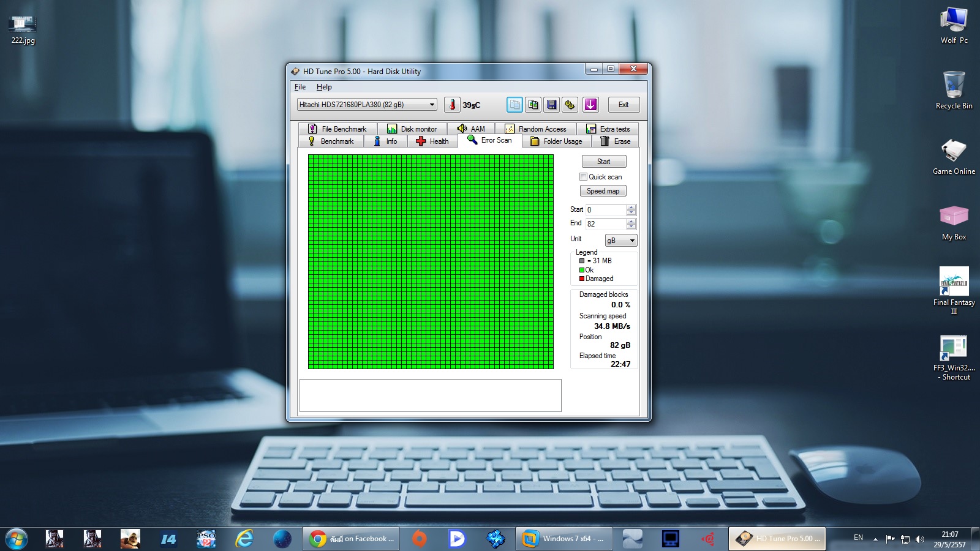Viewport: 980px width, 551px height.
Task: Select the Final Fantasy III desktop shortcut
Action: (x=954, y=291)
